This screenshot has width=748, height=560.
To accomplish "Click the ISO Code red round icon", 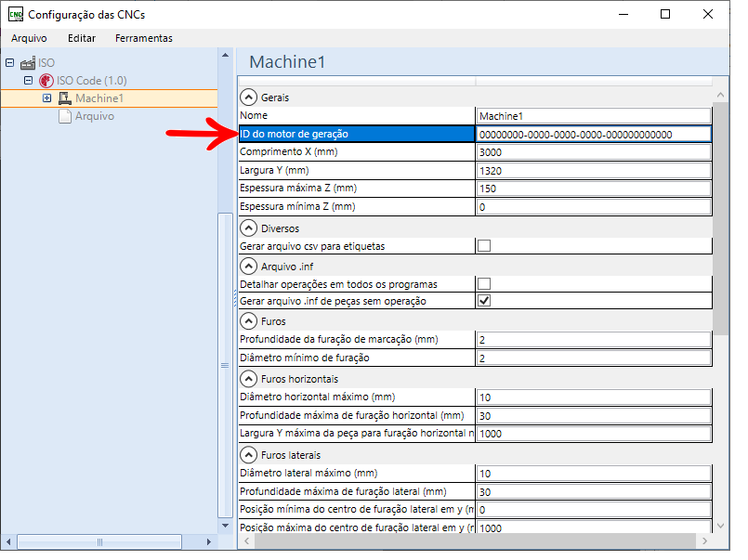I will [46, 81].
